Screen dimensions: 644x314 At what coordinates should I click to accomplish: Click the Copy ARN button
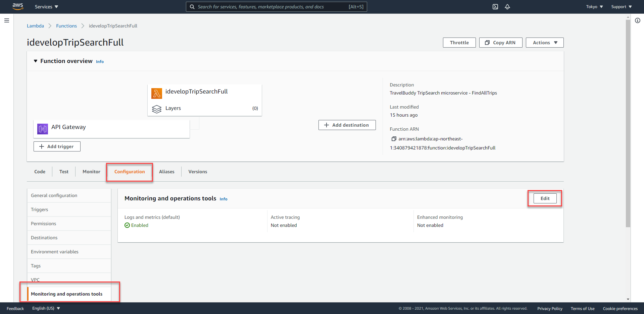point(501,43)
